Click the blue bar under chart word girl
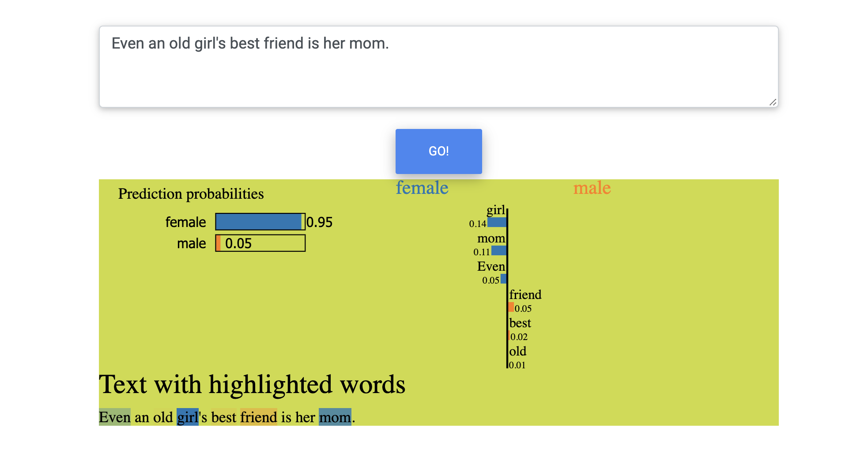The width and height of the screenshot is (868, 454). pos(497,222)
